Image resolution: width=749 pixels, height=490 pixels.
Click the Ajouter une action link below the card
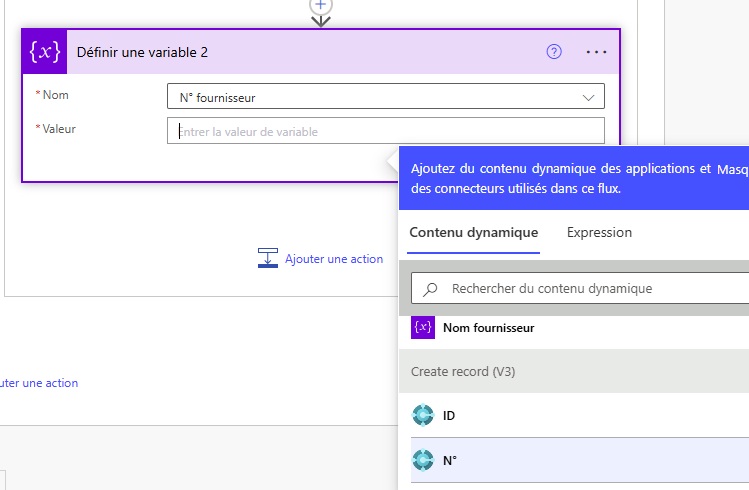pos(334,259)
